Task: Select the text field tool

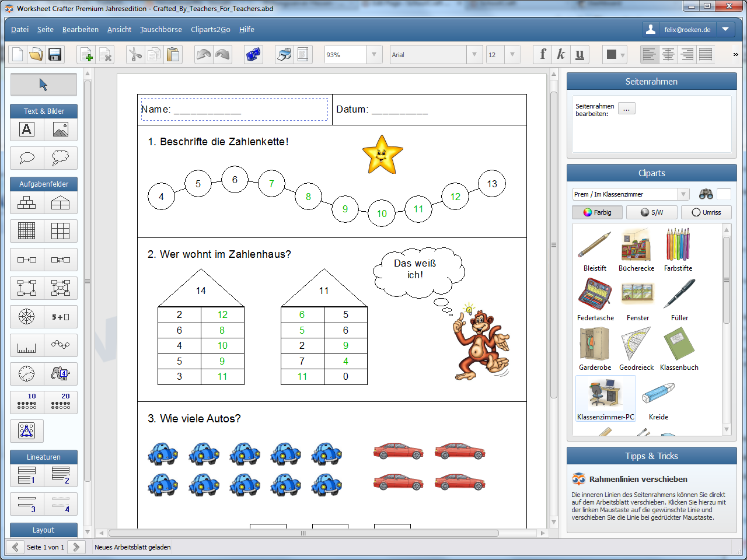Action: [27, 129]
